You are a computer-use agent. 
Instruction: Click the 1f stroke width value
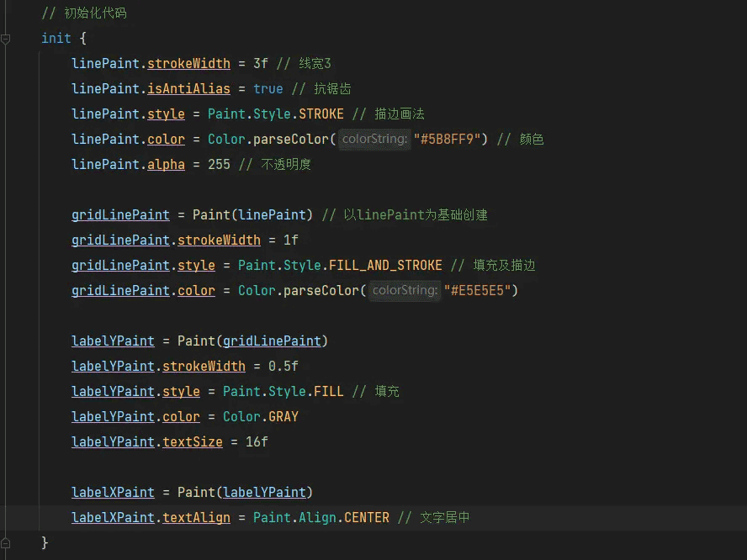coord(291,240)
